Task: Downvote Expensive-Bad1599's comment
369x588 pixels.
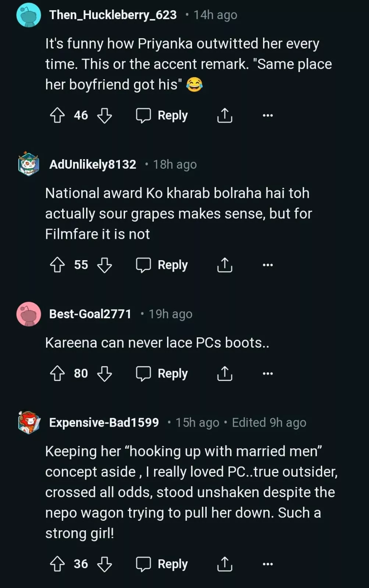Action: click(x=104, y=564)
